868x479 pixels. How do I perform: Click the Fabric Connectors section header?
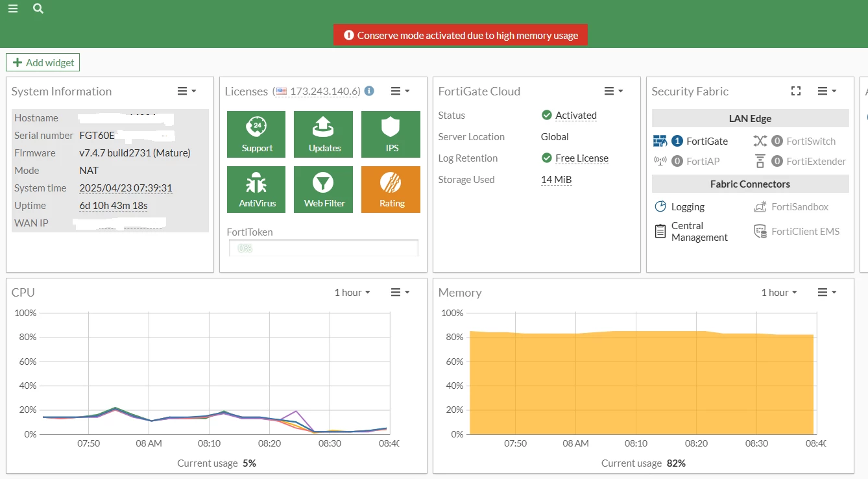[750, 184]
